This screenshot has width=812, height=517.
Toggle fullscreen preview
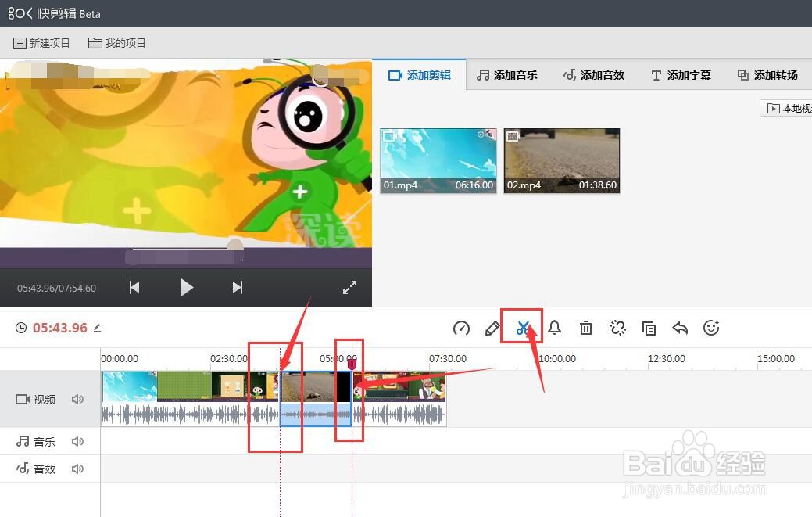(x=350, y=288)
